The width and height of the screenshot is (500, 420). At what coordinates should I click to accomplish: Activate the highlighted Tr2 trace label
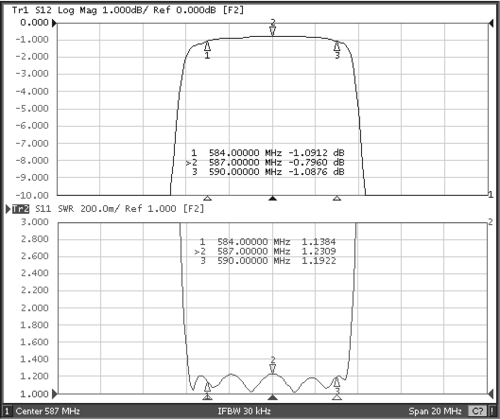point(21,209)
